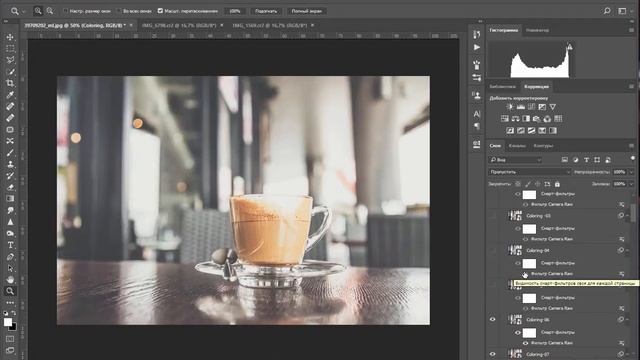640x360 pixels.
Task: Switch to the Навигатор tab
Action: click(x=538, y=30)
